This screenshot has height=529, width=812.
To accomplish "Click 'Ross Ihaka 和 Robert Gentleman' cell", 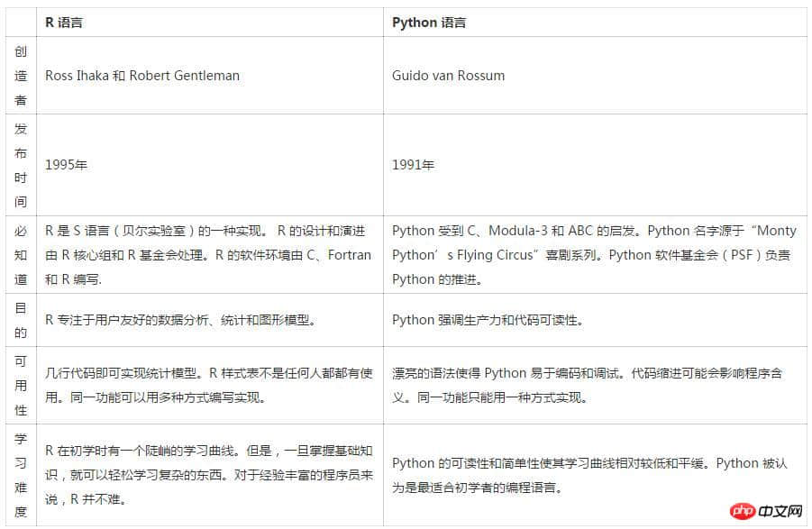I will click(x=142, y=76).
